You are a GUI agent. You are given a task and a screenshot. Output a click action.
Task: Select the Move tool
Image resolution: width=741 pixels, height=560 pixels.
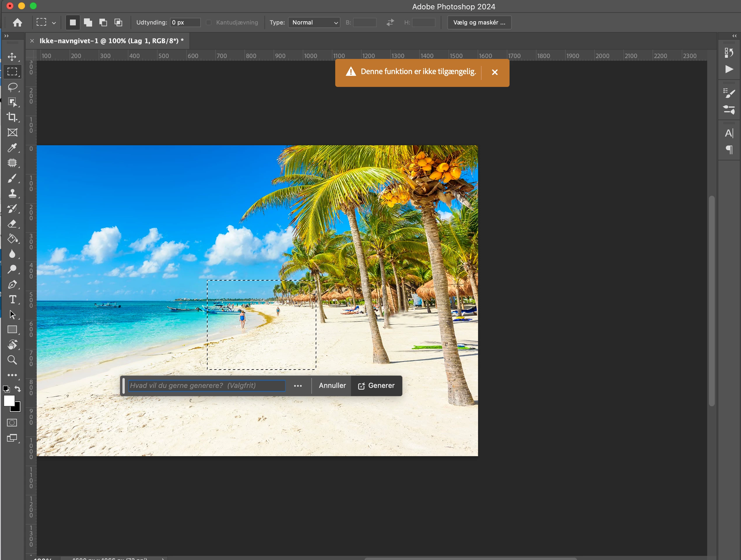pyautogui.click(x=13, y=57)
